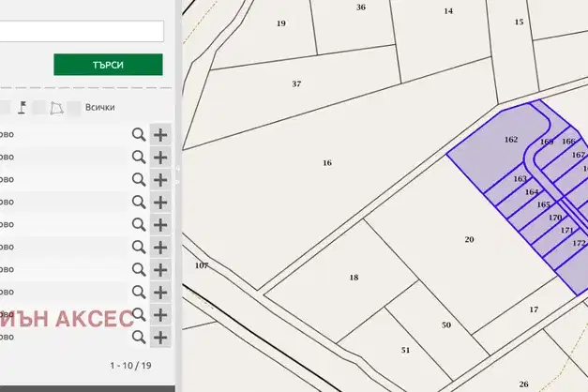This screenshot has height=392, width=588.
Task: Click the flag marker filter icon
Action: tap(23, 107)
